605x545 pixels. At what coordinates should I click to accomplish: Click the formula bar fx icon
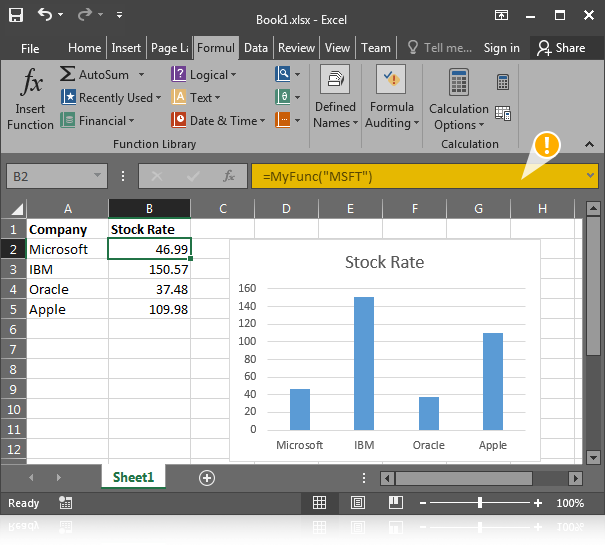tap(229, 176)
